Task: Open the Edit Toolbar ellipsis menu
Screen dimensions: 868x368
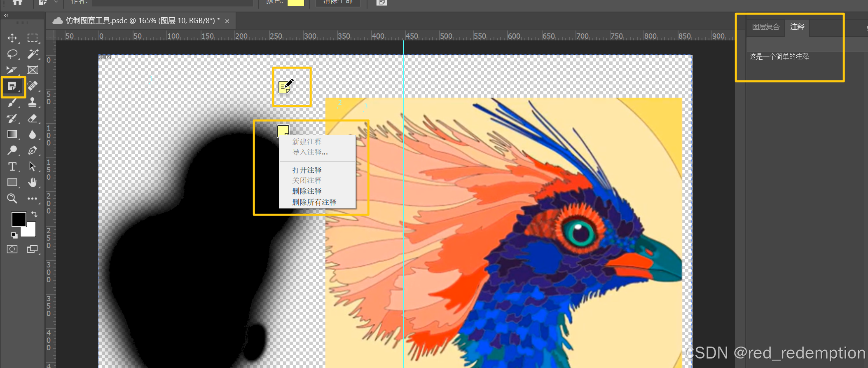Action: pyautogui.click(x=33, y=199)
